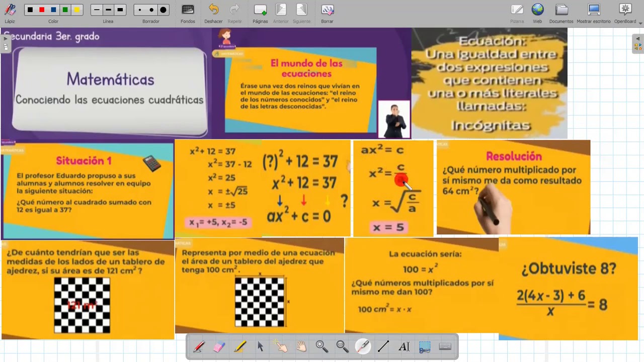644x362 pixels.
Task: Open the virtual keyboard
Action: [445, 346]
